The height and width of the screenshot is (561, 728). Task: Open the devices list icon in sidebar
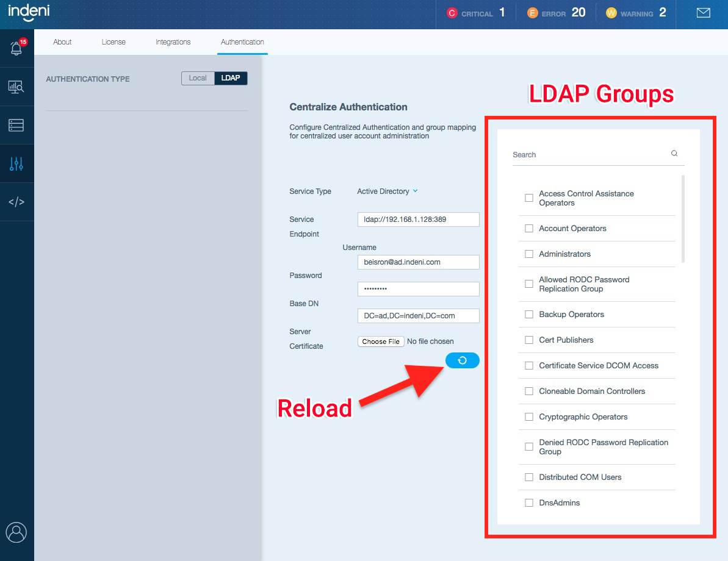coord(16,126)
